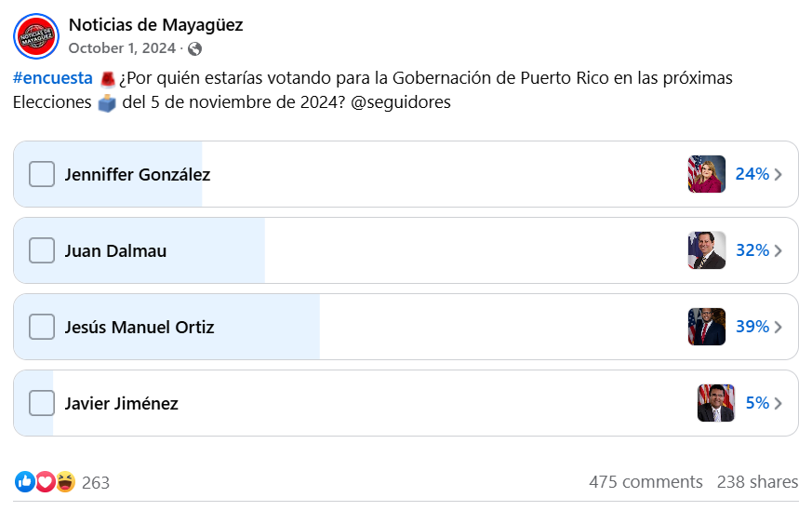Screen dimensions: 812x511
Task: Open the 475 comments link
Action: (646, 481)
